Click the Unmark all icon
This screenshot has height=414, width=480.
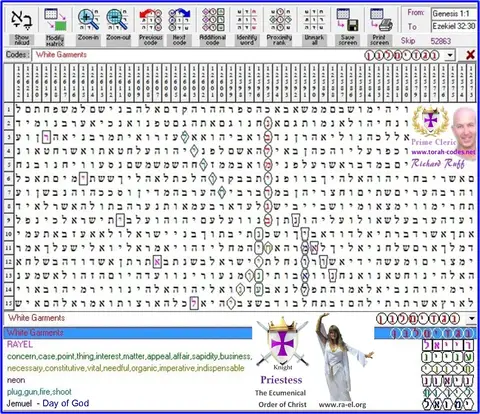[314, 20]
